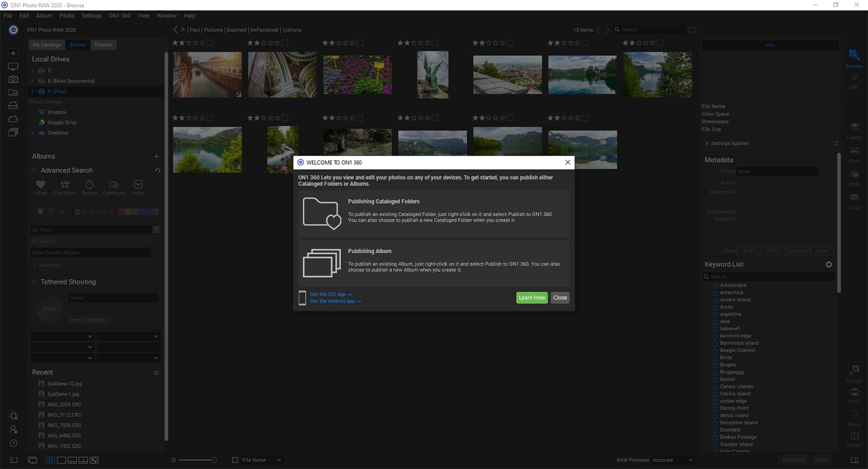The height and width of the screenshot is (469, 868).
Task: Filter by Recent clock icon
Action: (90, 184)
